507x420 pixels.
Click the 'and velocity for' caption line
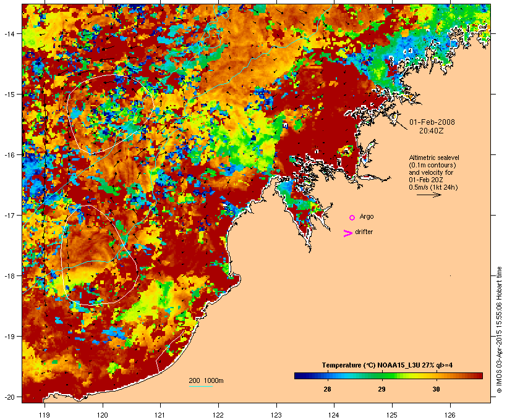[x=431, y=172]
